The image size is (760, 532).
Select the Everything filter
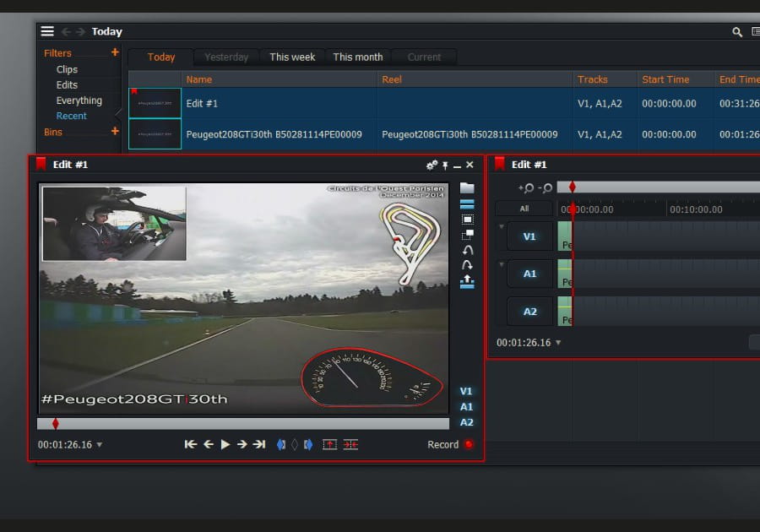[79, 100]
